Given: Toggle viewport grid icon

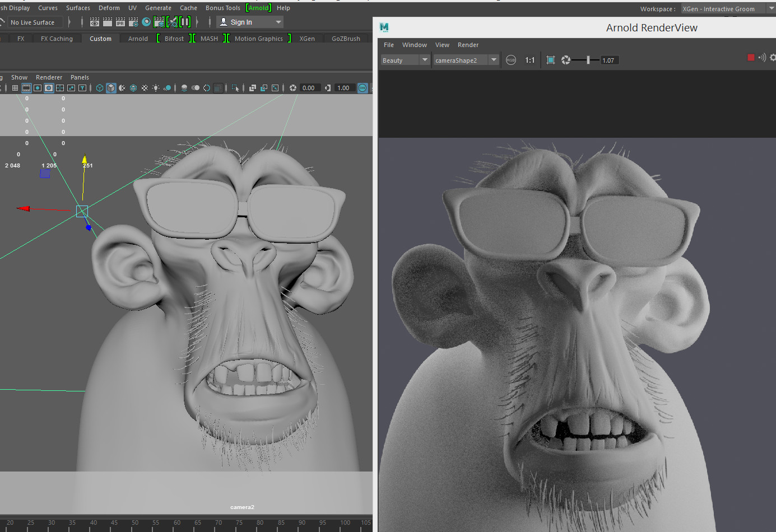Looking at the screenshot, I should pyautogui.click(x=15, y=88).
